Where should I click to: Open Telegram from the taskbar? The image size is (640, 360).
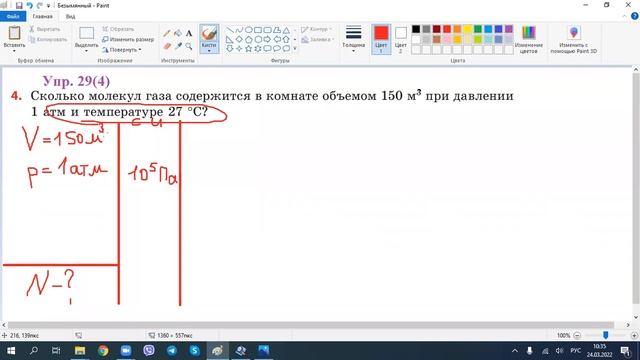[172, 351]
